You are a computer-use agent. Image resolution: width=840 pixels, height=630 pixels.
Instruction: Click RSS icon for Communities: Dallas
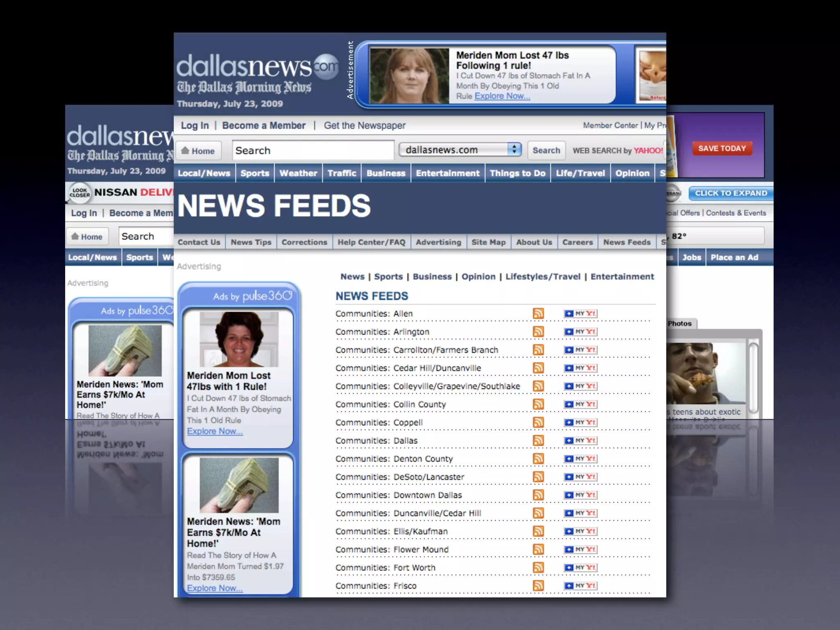point(538,441)
